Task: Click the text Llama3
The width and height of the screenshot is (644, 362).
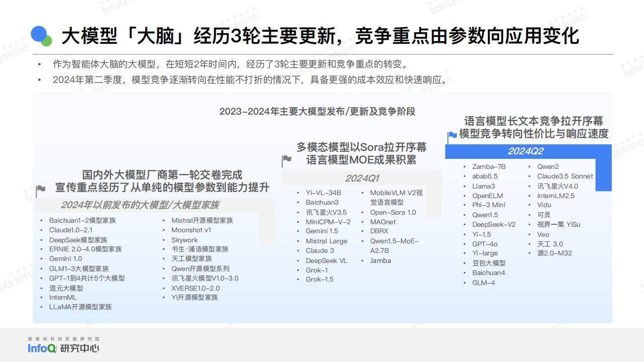Action: pos(484,186)
